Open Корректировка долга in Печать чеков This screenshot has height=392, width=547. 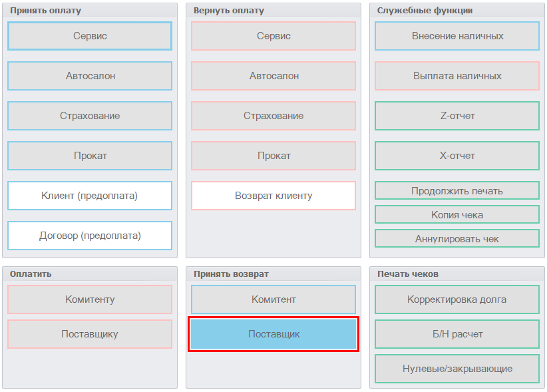click(457, 299)
